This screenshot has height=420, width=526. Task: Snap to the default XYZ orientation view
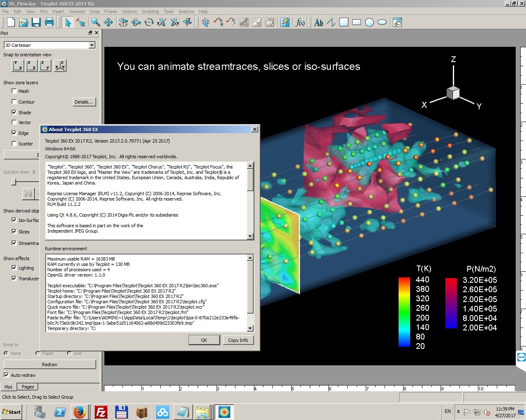coord(60,66)
